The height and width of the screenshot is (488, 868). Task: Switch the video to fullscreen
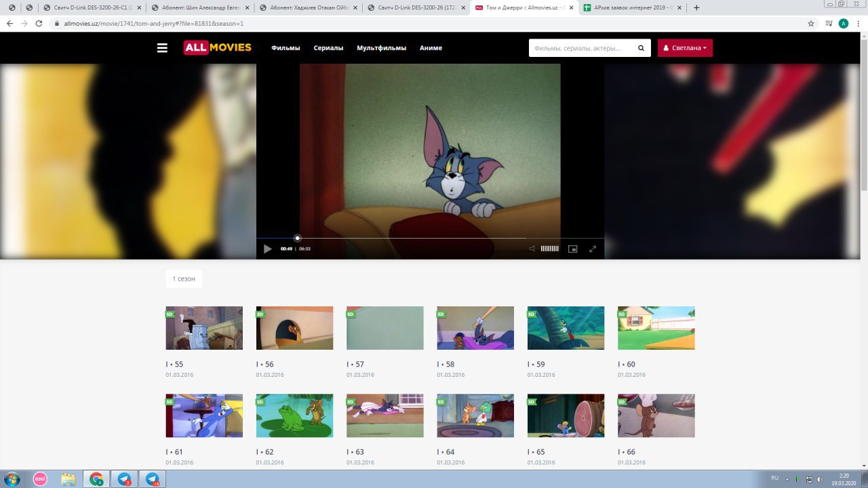(593, 249)
